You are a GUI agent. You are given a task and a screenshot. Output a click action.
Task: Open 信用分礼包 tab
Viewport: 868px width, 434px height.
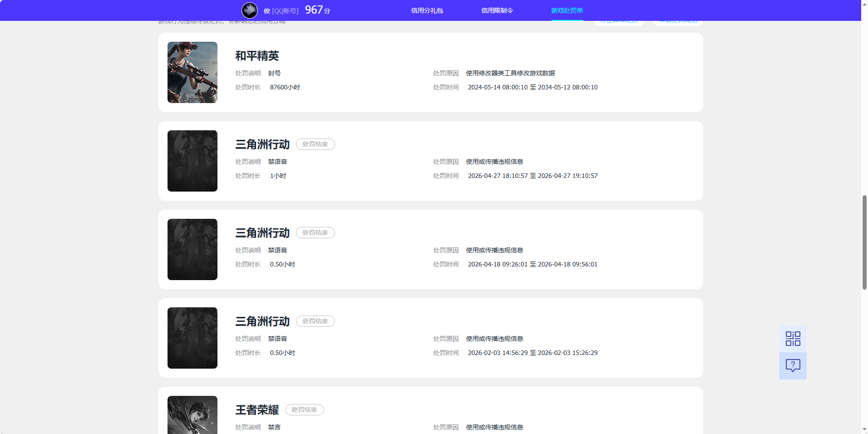(427, 10)
